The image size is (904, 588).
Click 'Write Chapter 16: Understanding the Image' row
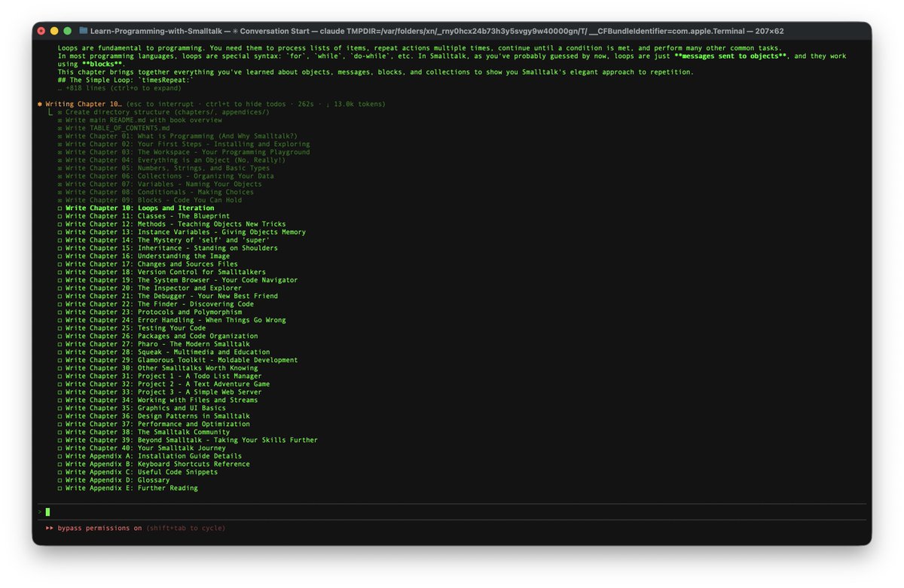(x=143, y=256)
